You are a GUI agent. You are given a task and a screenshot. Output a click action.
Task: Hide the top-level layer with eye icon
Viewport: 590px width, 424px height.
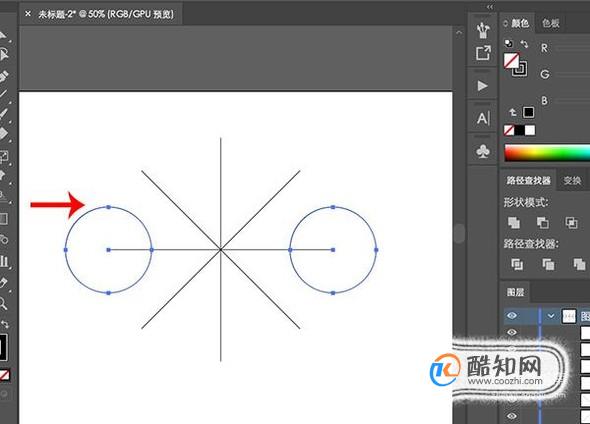(x=512, y=316)
